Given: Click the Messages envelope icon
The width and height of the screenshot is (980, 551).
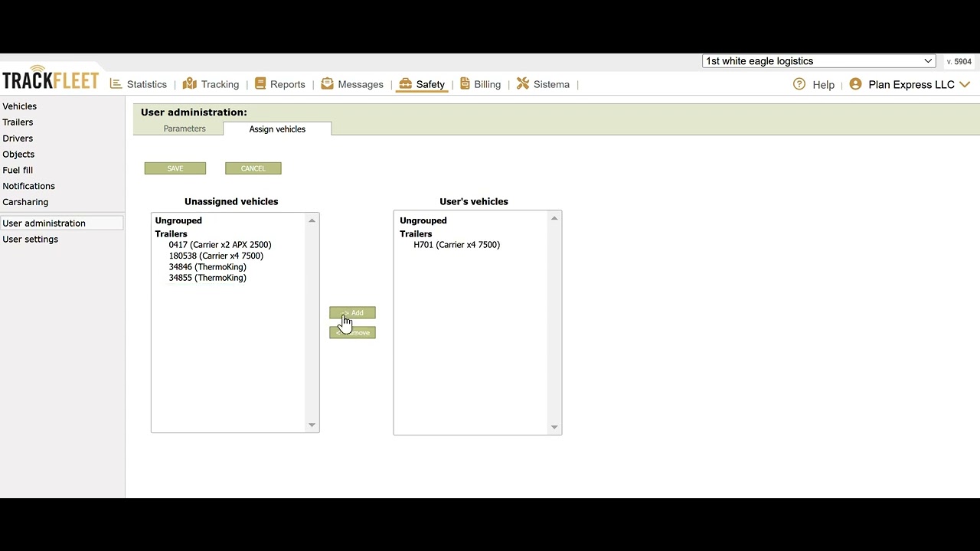Looking at the screenshot, I should coord(328,83).
